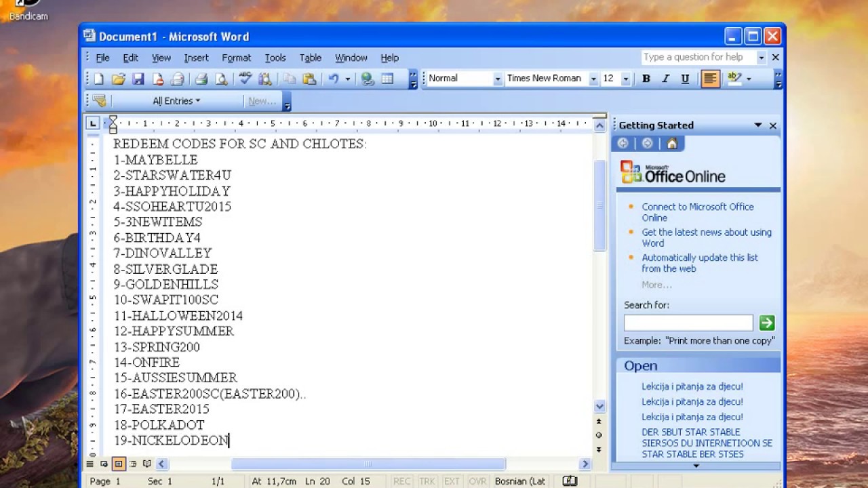Toggle OVR overtype mode

477,481
